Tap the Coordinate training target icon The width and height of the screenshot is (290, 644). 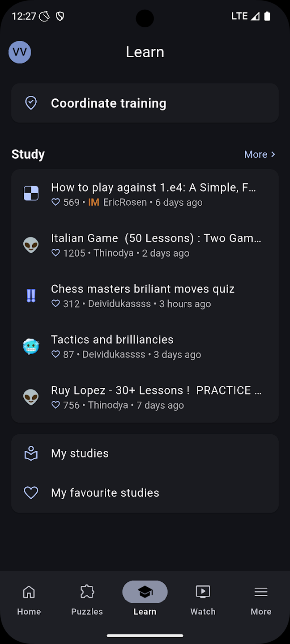(31, 103)
